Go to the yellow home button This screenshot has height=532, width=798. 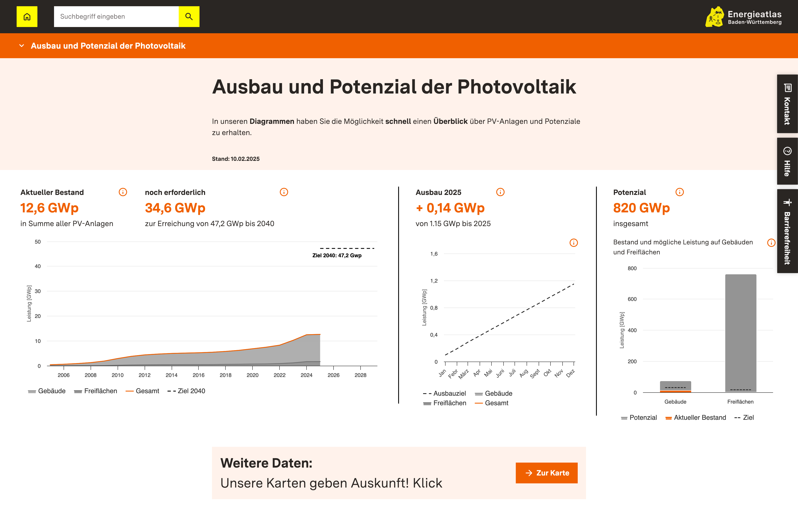(27, 17)
